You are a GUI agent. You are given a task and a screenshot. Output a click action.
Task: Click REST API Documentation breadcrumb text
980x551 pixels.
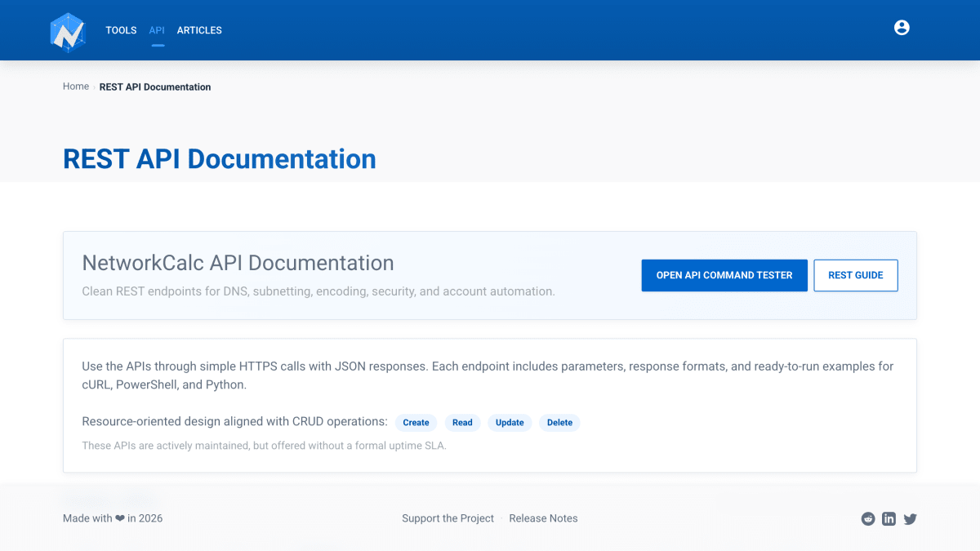click(155, 87)
